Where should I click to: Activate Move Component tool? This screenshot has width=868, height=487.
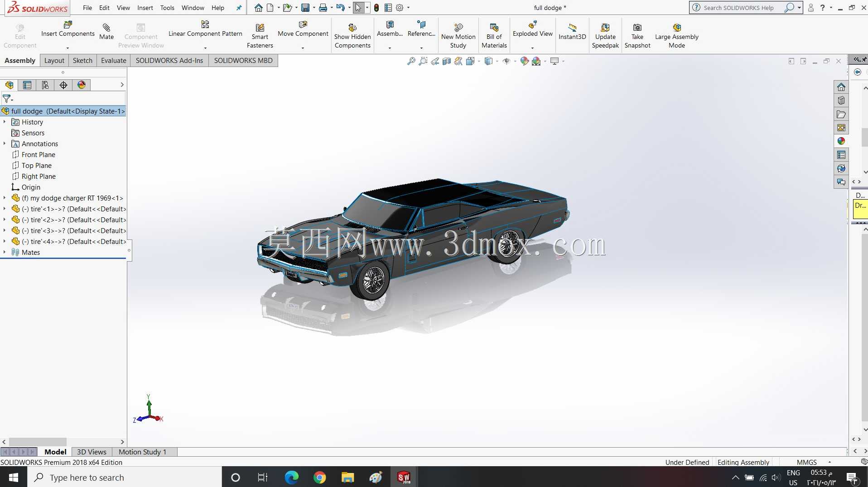(x=303, y=29)
